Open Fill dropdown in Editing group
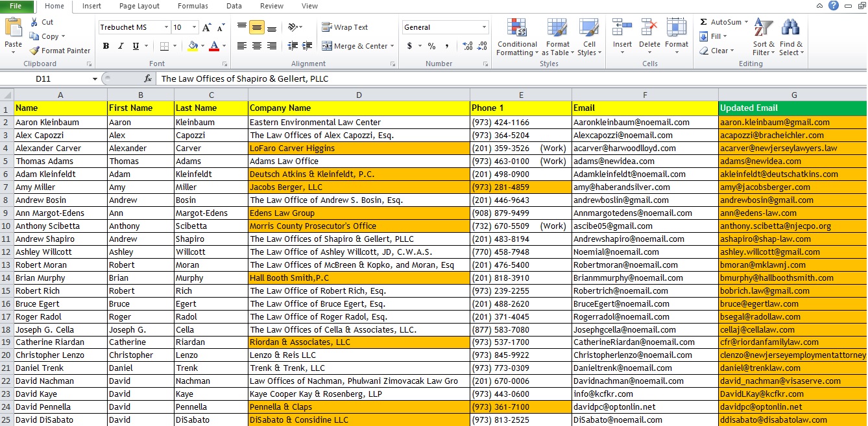The height and width of the screenshot is (426, 868). coord(714,36)
